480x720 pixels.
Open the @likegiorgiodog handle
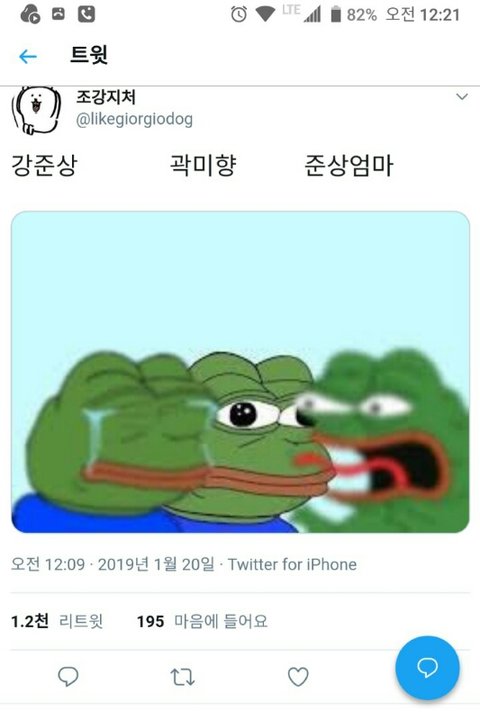[x=134, y=119]
